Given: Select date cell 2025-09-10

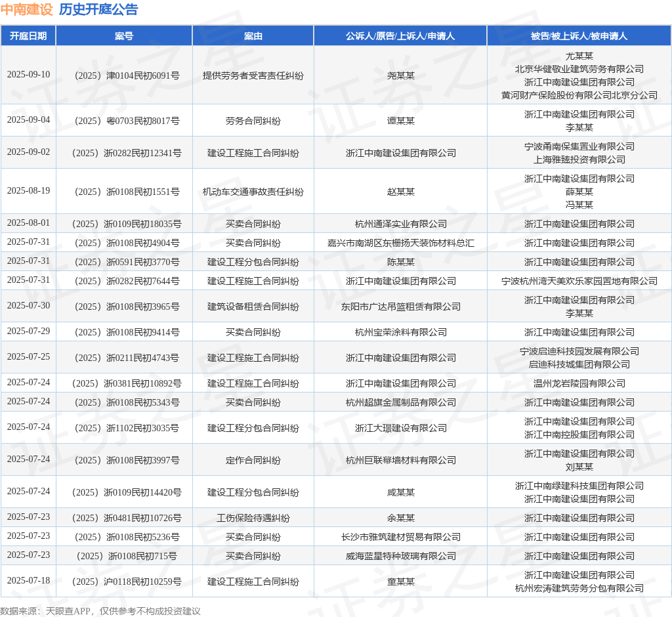Looking at the screenshot, I should point(28,75).
